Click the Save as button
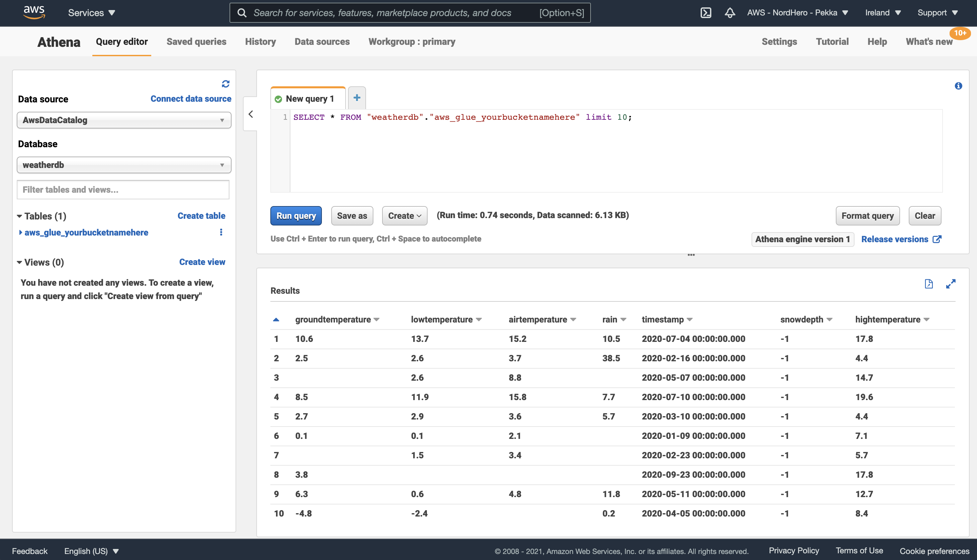The width and height of the screenshot is (977, 560). tap(352, 215)
